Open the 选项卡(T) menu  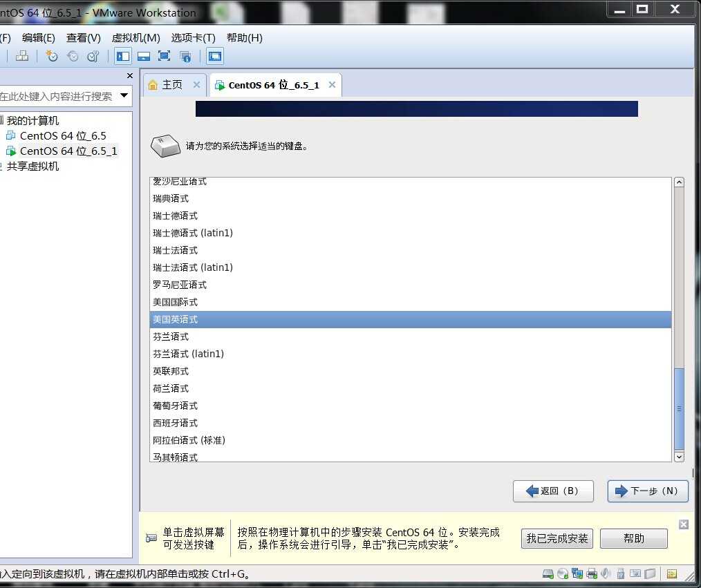click(193, 38)
